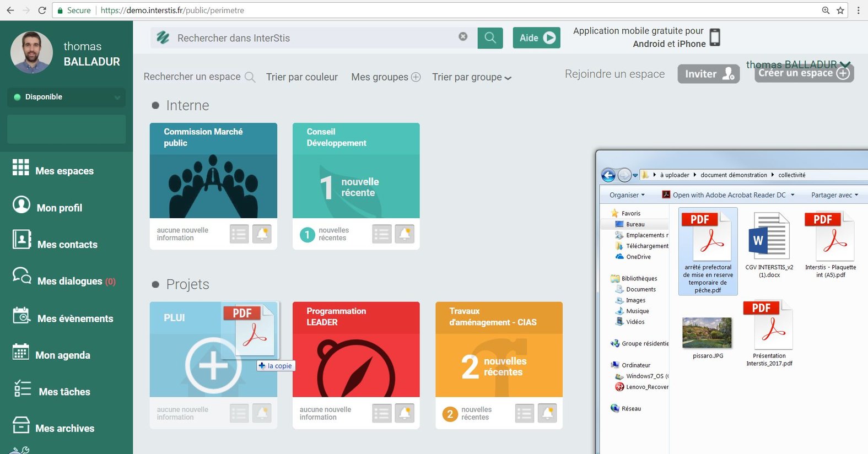Open the Trier par groupe dropdown
Image resolution: width=868 pixels, height=454 pixels.
(471, 77)
